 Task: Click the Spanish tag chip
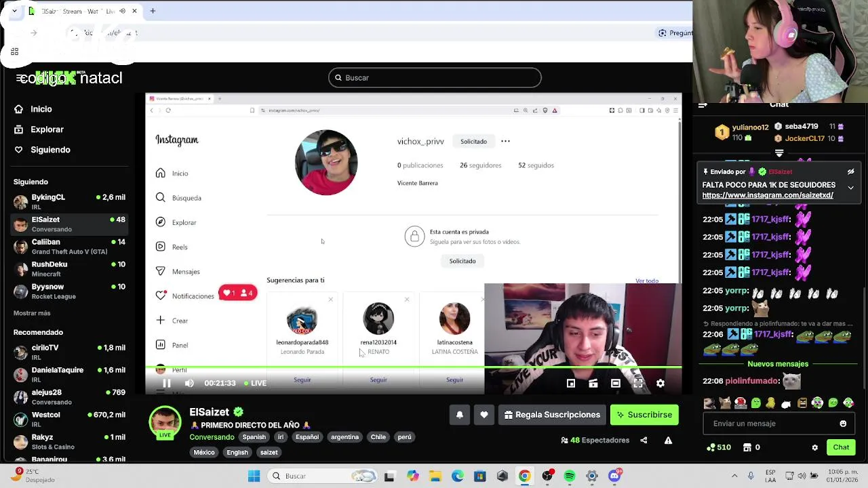(x=254, y=437)
